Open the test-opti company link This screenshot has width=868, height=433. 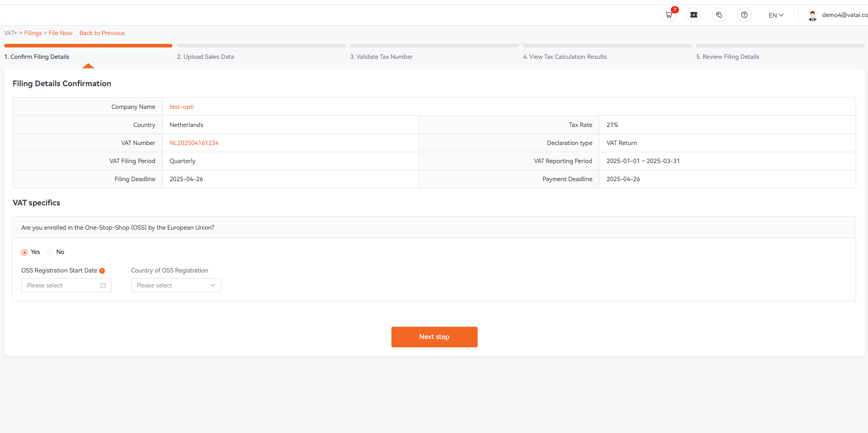coord(182,107)
